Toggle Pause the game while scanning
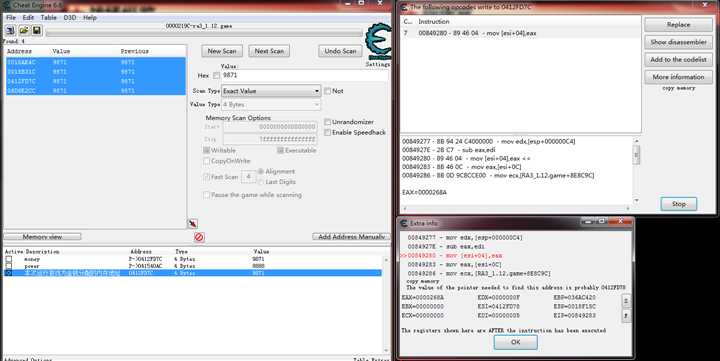The width and height of the screenshot is (720, 361). (x=206, y=195)
